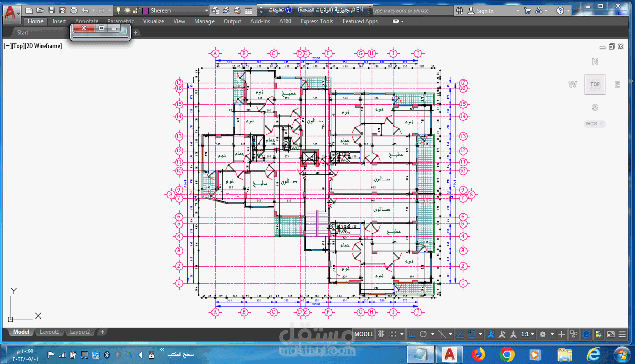Viewport: 635px width, 364px height.
Task: Click the Open file folder icon
Action: (x=40, y=10)
